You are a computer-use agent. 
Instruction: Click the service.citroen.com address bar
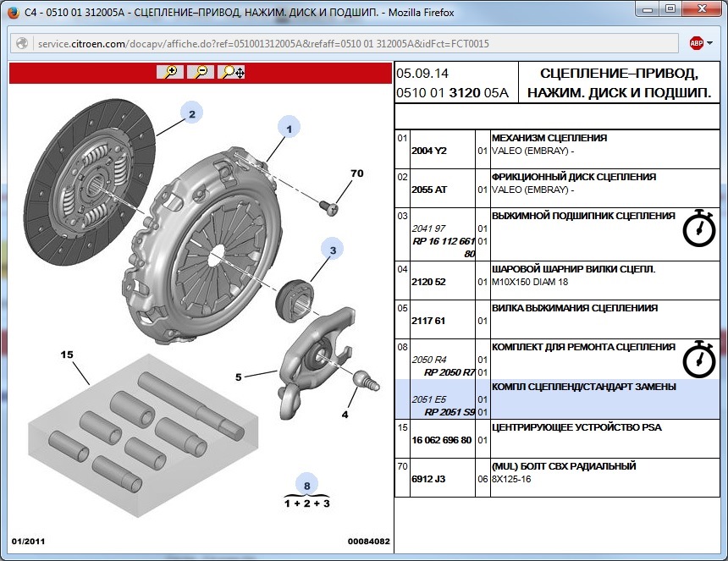pyautogui.click(x=344, y=43)
